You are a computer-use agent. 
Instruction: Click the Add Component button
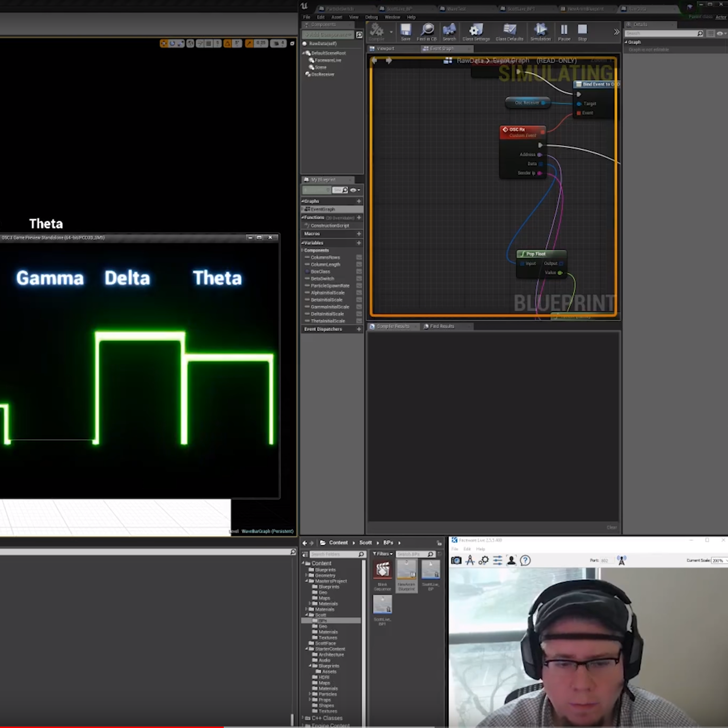[x=328, y=35]
